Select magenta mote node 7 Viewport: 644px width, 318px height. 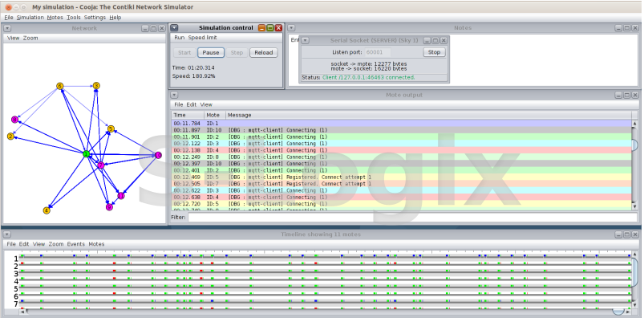point(100,165)
